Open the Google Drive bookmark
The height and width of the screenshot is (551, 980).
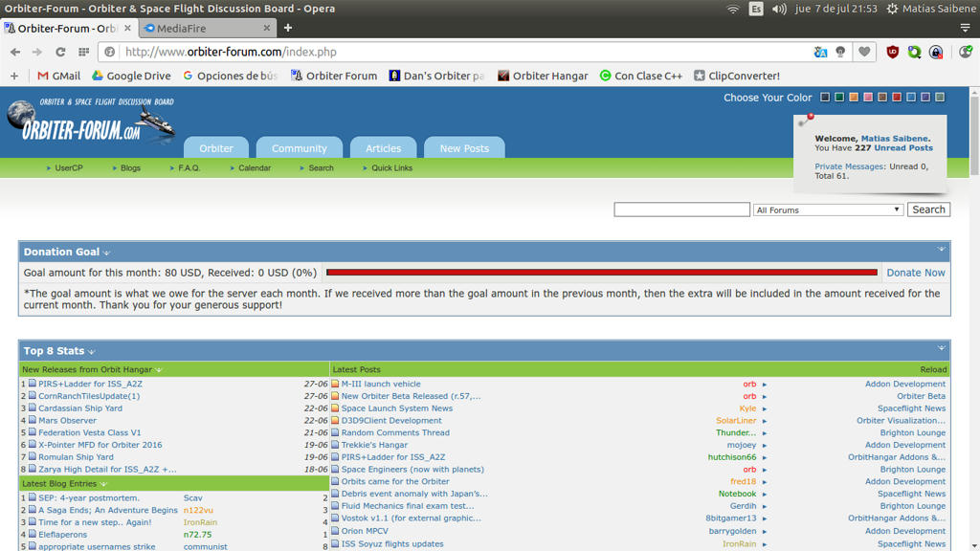click(x=131, y=76)
